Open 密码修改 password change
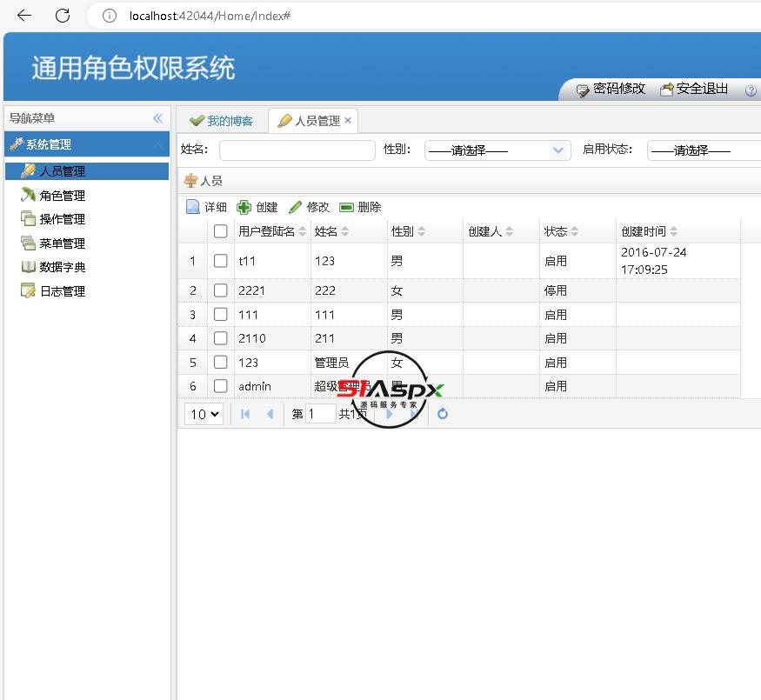The height and width of the screenshot is (700, 761). (611, 89)
